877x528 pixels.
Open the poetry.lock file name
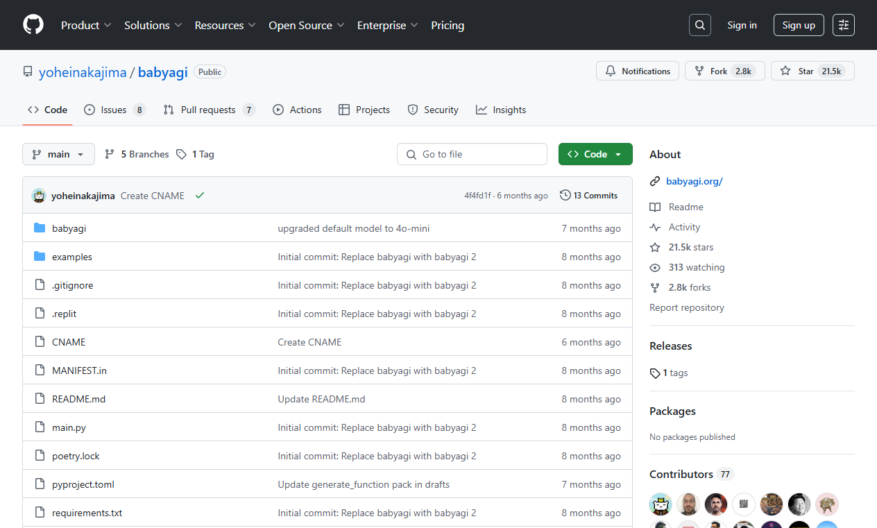[76, 456]
